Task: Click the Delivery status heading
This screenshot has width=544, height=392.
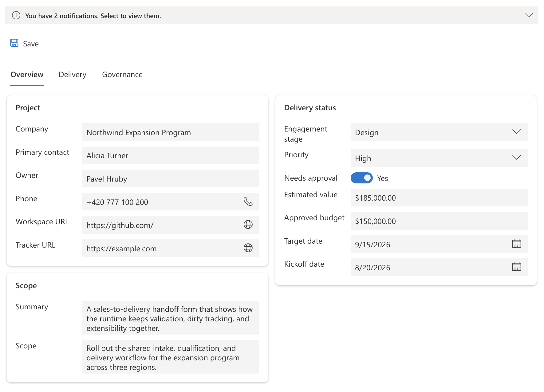Action: coord(310,108)
